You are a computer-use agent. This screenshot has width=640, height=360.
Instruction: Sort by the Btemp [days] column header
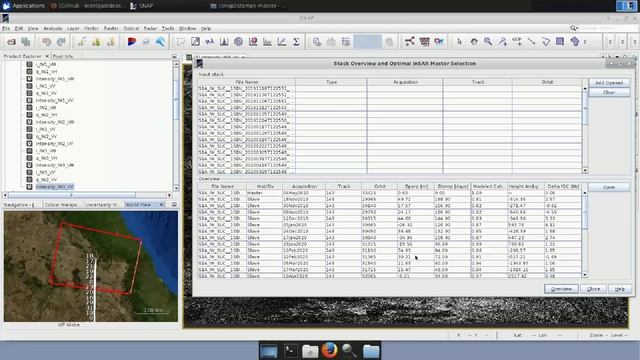coord(452,186)
